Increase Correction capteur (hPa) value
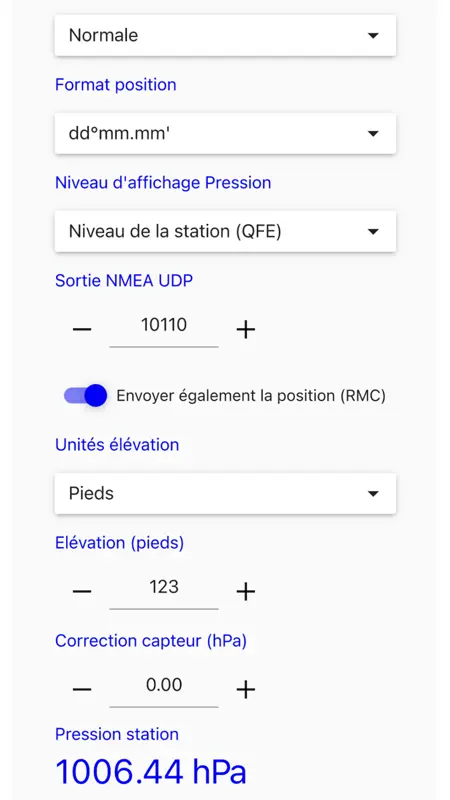Image resolution: width=450 pixels, height=800 pixels. click(x=245, y=689)
